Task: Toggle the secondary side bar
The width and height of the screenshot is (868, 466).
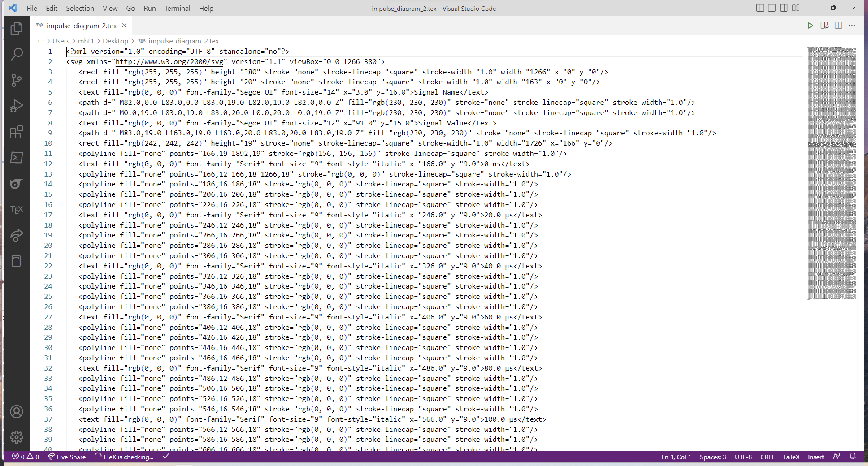Action: click(x=783, y=8)
